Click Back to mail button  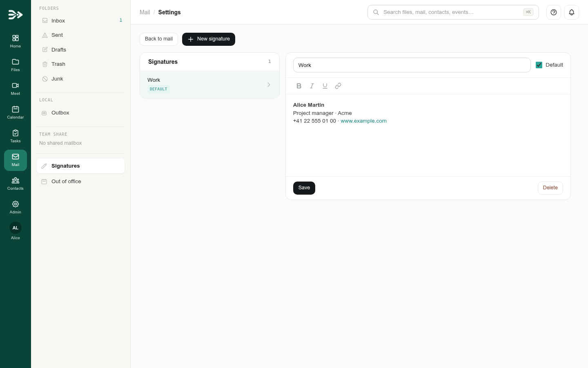click(159, 39)
